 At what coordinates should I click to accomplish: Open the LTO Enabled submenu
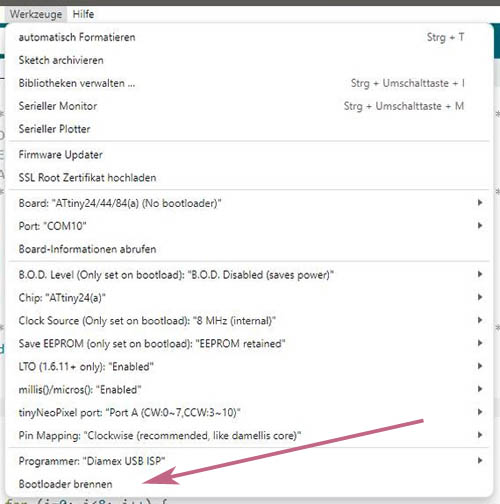point(249,366)
